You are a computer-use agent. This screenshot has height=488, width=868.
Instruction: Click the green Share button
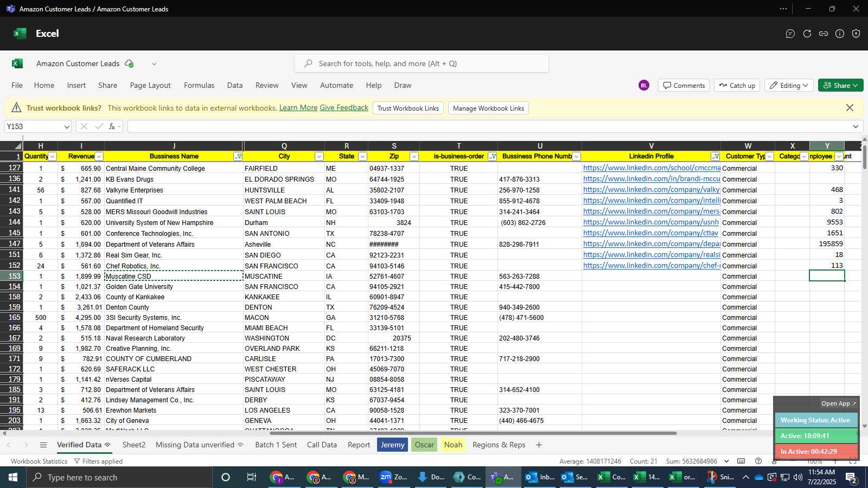[x=840, y=86]
